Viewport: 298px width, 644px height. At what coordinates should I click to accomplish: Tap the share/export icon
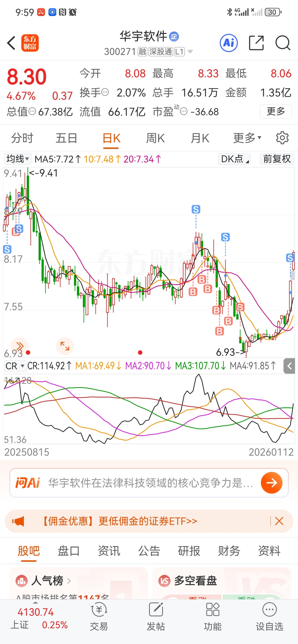tap(256, 43)
